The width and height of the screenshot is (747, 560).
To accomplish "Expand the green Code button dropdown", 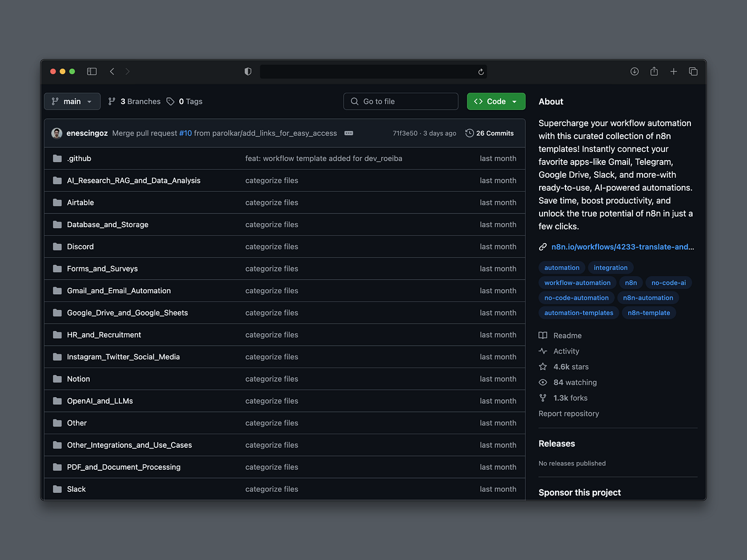I will pyautogui.click(x=514, y=101).
